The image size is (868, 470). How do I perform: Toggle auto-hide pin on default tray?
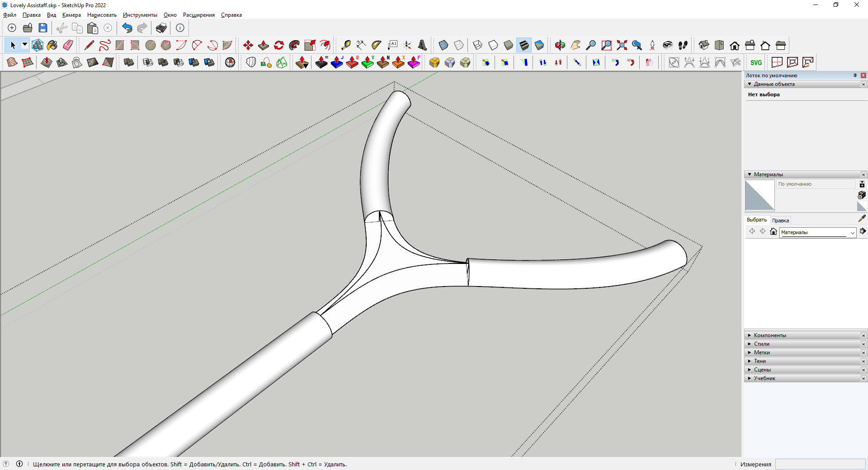(855, 75)
